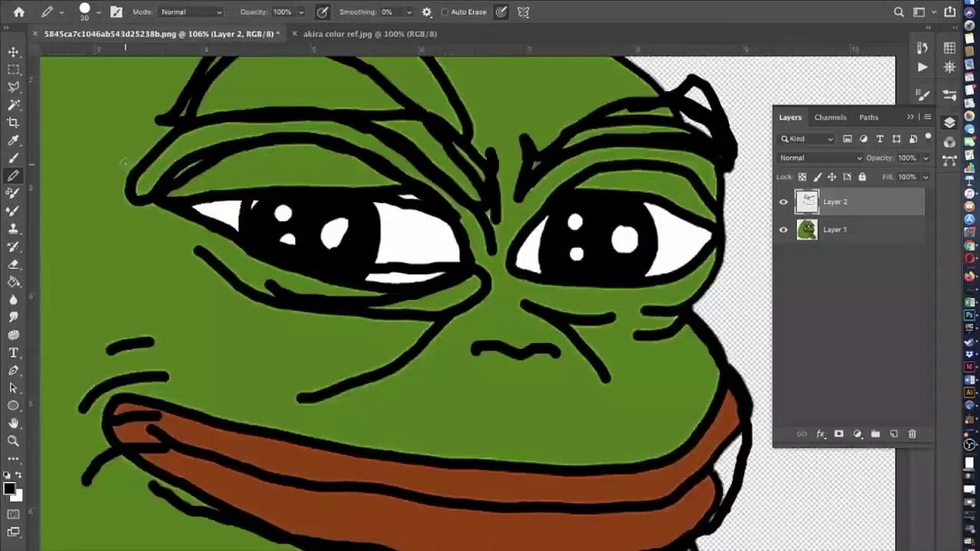Open the brush settings panel toggle
The image size is (980, 551).
(x=116, y=12)
